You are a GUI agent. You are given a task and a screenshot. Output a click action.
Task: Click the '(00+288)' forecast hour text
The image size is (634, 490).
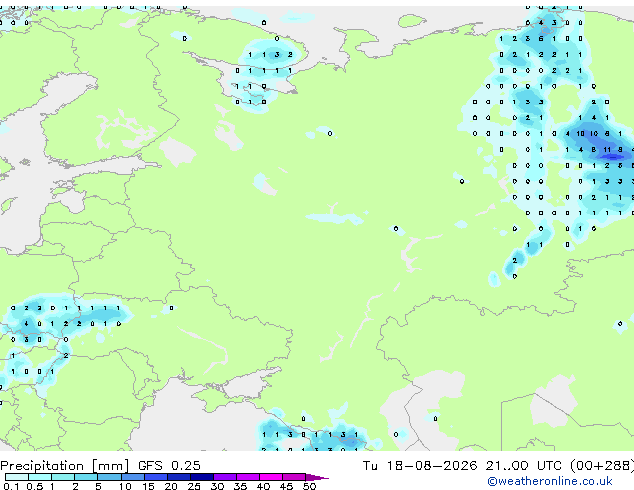point(602,466)
